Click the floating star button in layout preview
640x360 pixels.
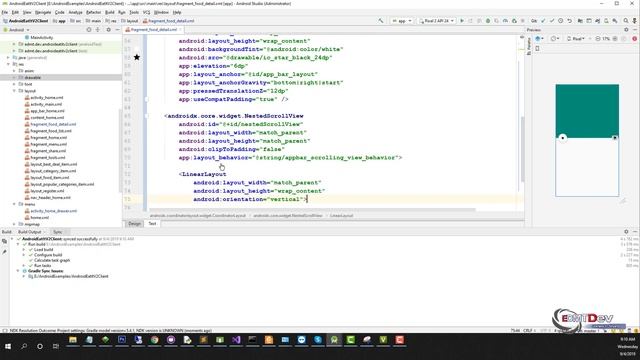click(563, 138)
